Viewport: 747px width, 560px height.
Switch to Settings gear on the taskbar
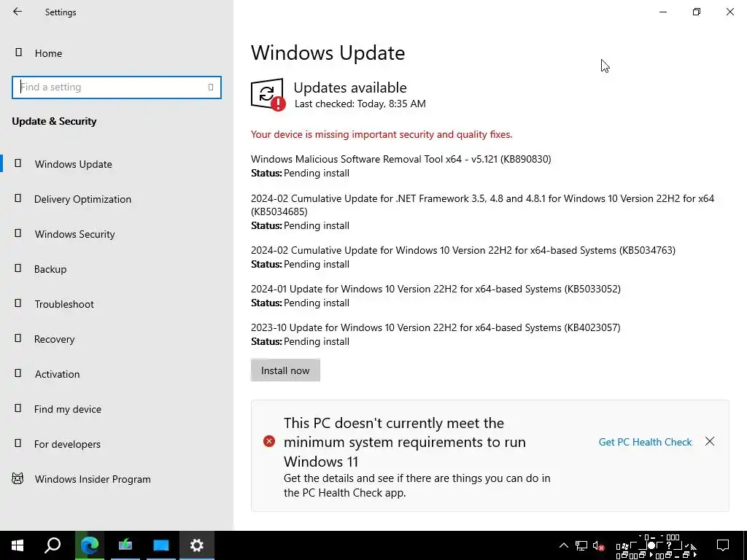[x=197, y=545]
